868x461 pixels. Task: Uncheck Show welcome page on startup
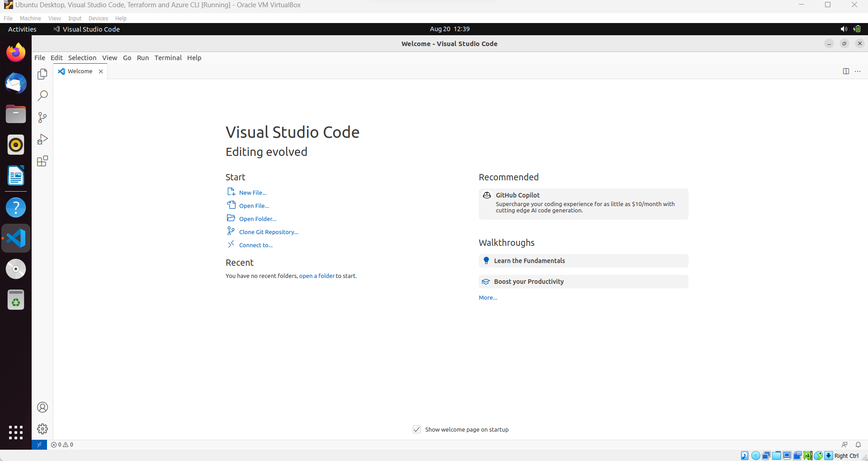(x=417, y=429)
